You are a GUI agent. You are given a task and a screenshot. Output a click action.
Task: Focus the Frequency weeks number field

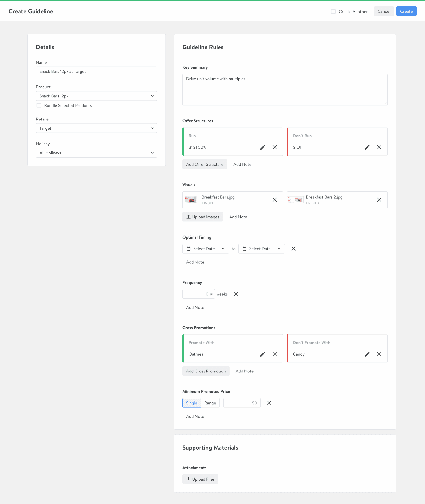198,294
